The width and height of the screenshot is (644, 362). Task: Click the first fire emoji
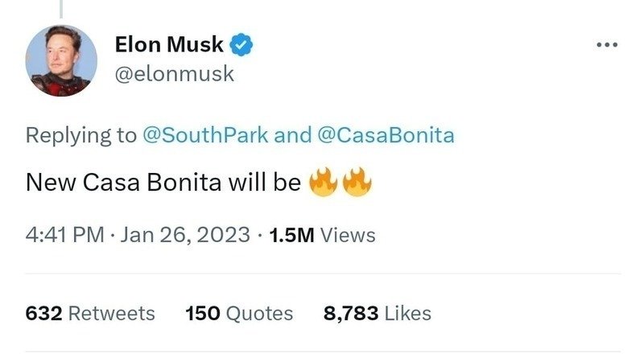click(322, 183)
